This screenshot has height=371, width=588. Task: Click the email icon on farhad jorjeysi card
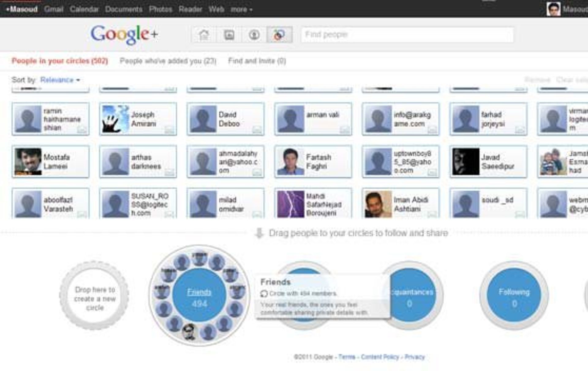click(519, 130)
